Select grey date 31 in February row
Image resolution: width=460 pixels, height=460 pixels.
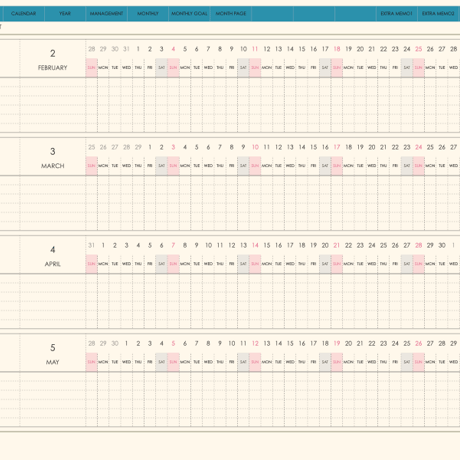[x=126, y=49]
